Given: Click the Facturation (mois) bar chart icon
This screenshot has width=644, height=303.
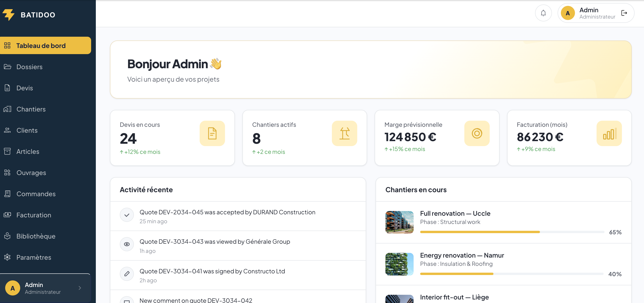Looking at the screenshot, I should [609, 133].
